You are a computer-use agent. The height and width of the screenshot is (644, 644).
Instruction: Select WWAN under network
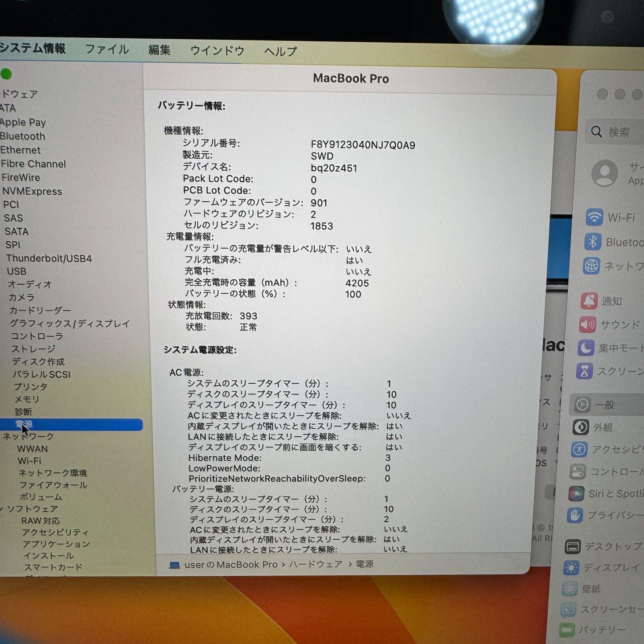(x=33, y=448)
